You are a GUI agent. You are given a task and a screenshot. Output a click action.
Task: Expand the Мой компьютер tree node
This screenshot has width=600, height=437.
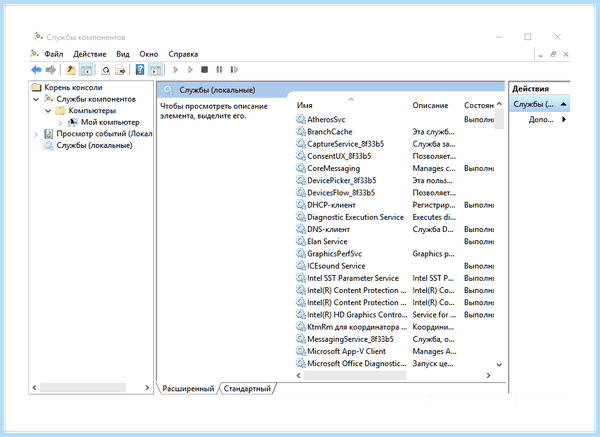[60, 122]
